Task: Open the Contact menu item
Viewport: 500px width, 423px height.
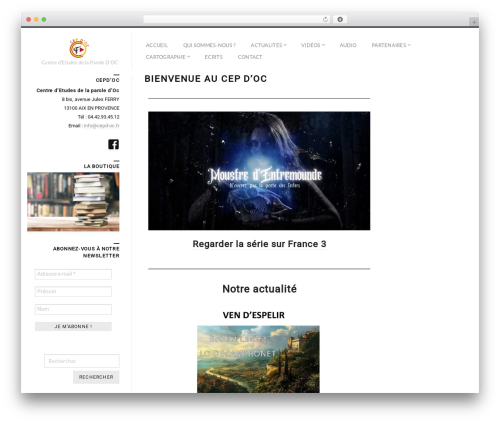Action: point(250,57)
